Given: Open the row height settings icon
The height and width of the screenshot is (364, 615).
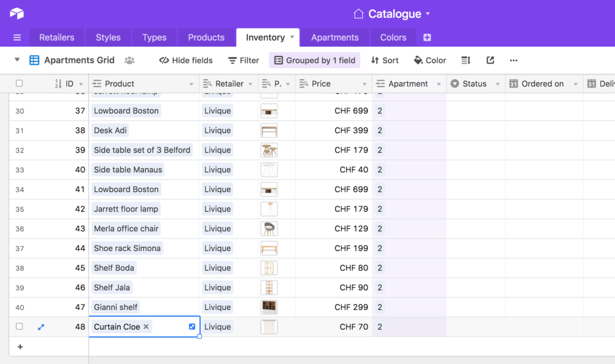Looking at the screenshot, I should [467, 60].
